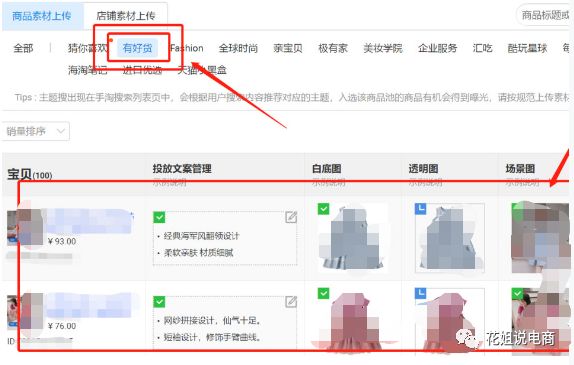Click the 场景图 column header

[x=520, y=169]
